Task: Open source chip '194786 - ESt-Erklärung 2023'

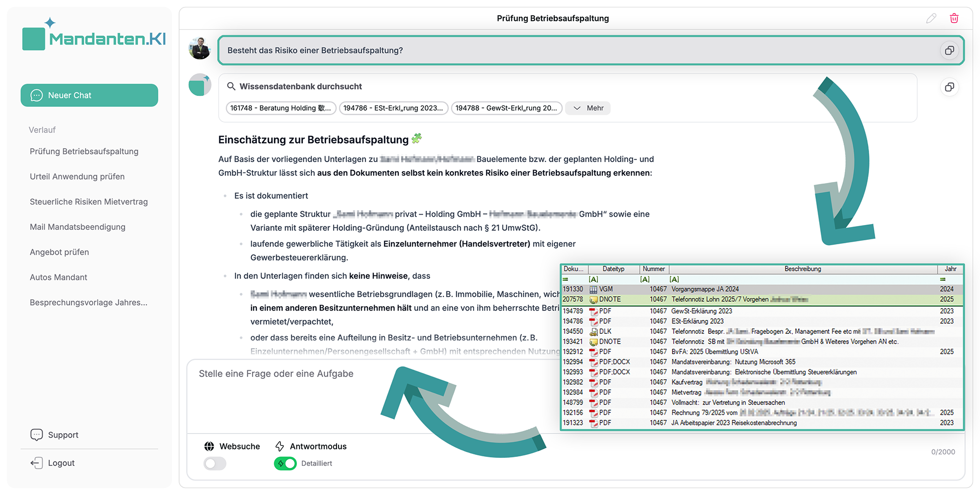Action: pyautogui.click(x=393, y=108)
